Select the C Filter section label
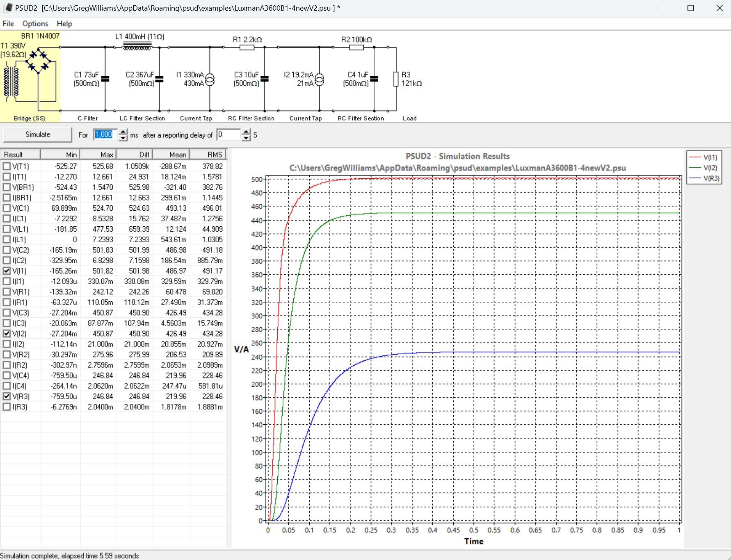Image resolution: width=731 pixels, height=560 pixels. 88,118
